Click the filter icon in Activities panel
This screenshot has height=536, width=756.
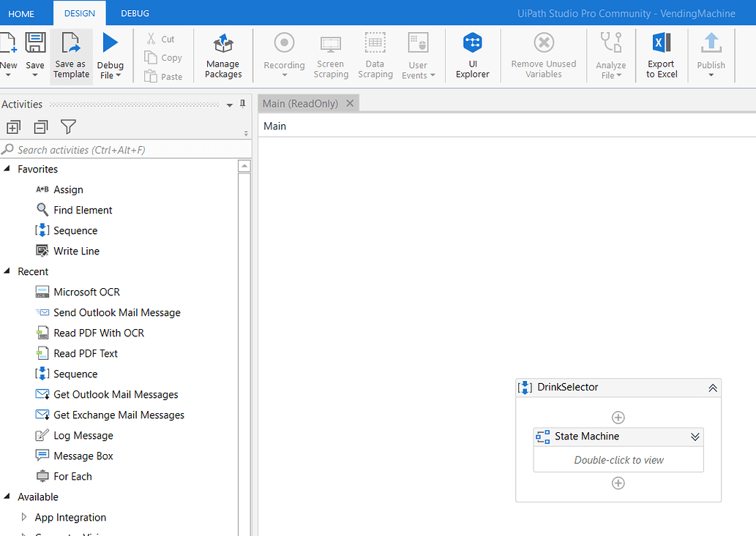[x=68, y=127]
